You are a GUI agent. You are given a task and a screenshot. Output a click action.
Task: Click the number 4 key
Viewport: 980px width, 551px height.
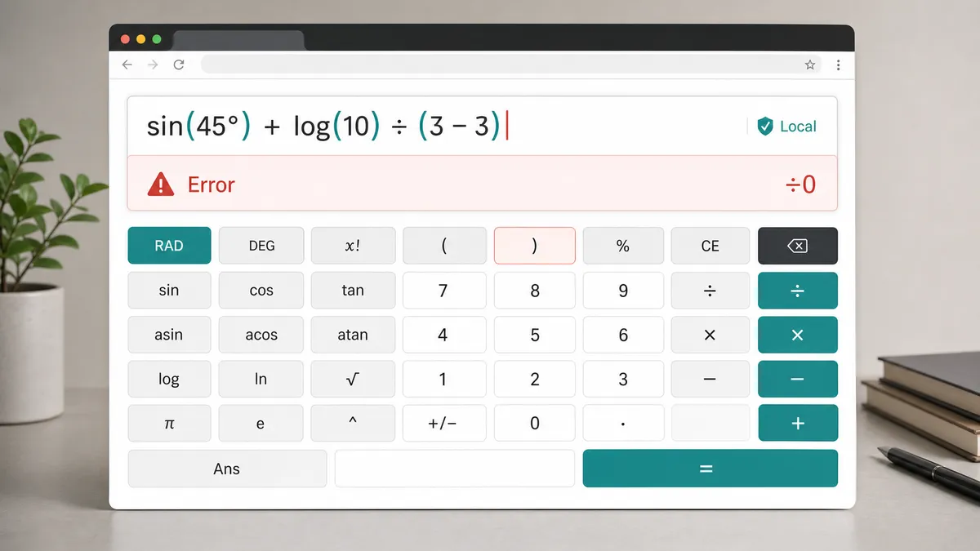443,335
